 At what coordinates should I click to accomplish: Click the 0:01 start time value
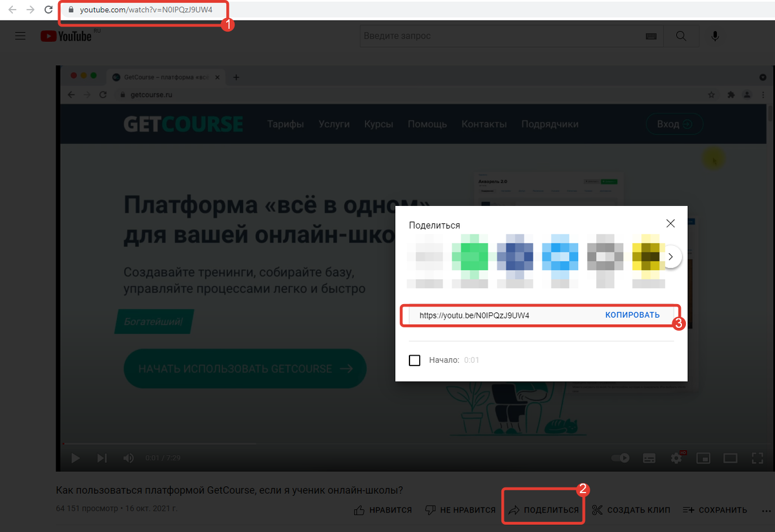[471, 360]
